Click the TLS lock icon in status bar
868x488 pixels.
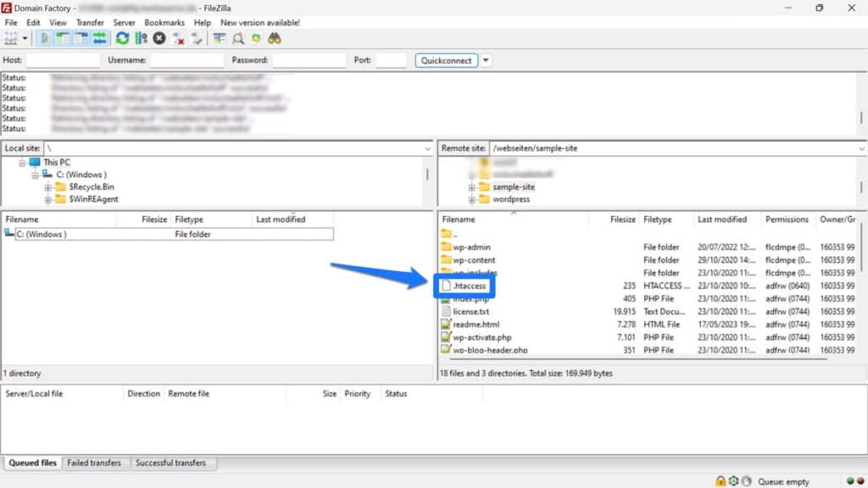721,480
